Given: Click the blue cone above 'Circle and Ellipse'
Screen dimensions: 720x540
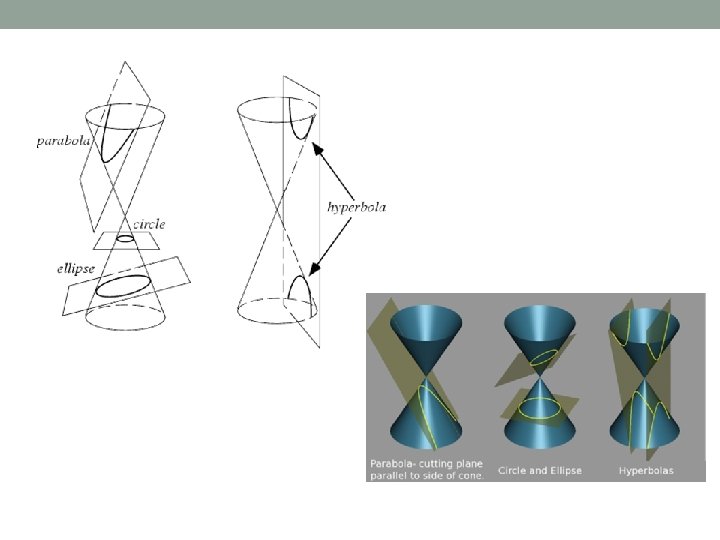Looking at the screenshot, I should (540, 377).
